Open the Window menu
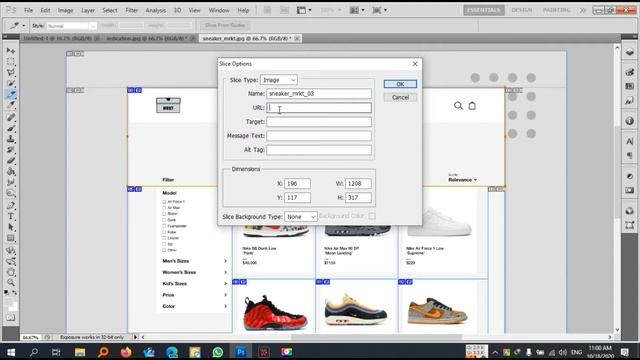The image size is (640, 360). pyautogui.click(x=219, y=10)
